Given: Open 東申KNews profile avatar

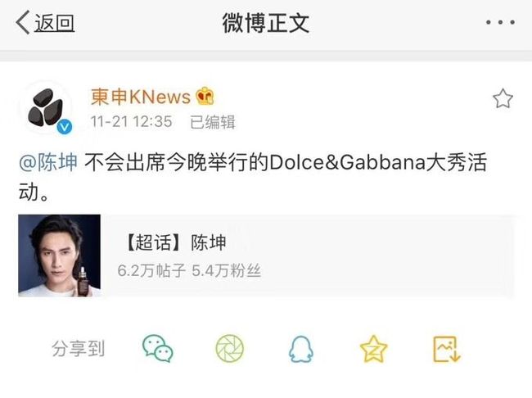Looking at the screenshot, I should (46, 108).
